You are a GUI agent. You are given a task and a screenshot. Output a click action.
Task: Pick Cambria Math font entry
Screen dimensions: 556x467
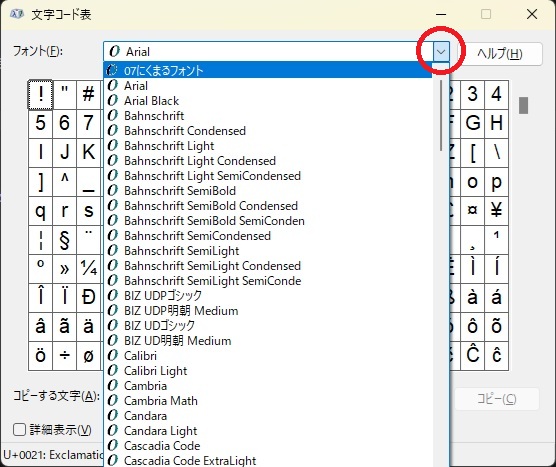click(x=268, y=401)
